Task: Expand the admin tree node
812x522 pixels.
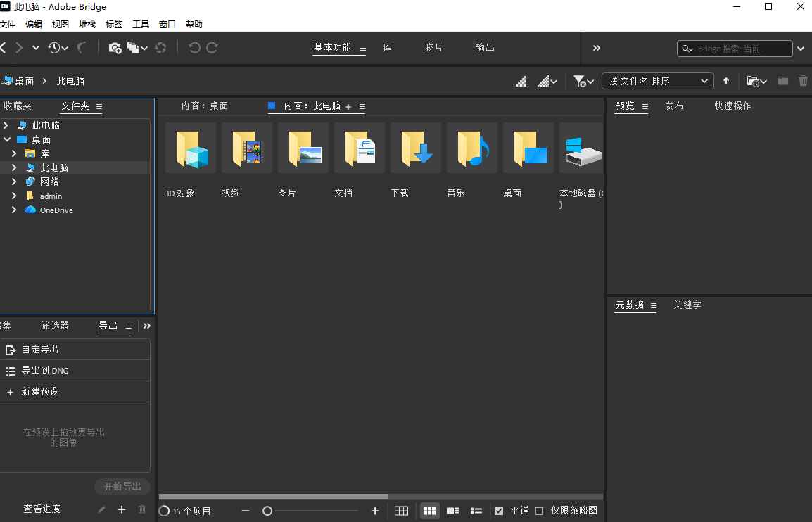Action: tap(14, 196)
